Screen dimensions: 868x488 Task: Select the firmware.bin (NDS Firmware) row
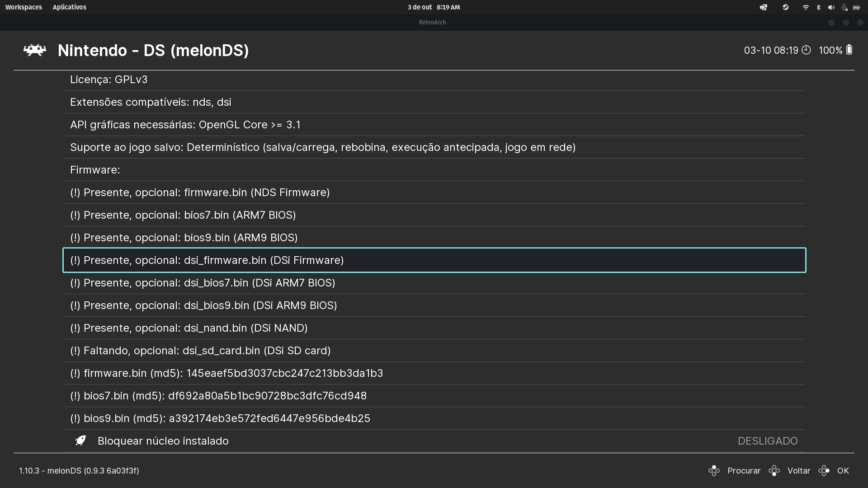(434, 192)
